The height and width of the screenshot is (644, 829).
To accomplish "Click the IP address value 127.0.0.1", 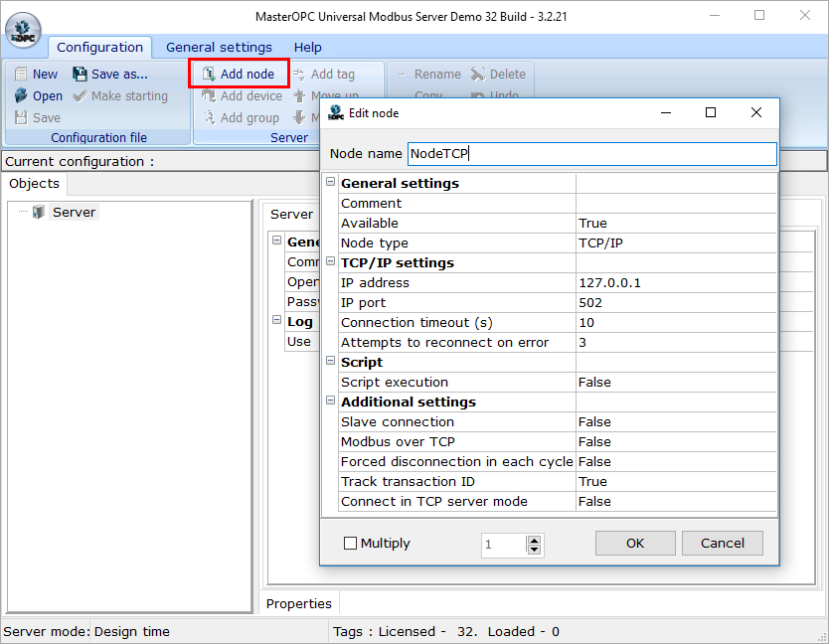I will tap(676, 283).
